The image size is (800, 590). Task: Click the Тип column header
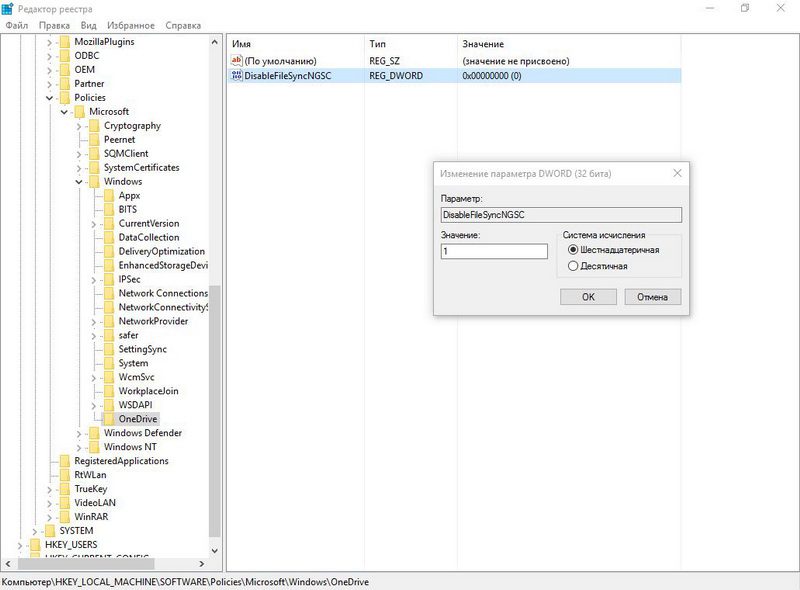[411, 44]
